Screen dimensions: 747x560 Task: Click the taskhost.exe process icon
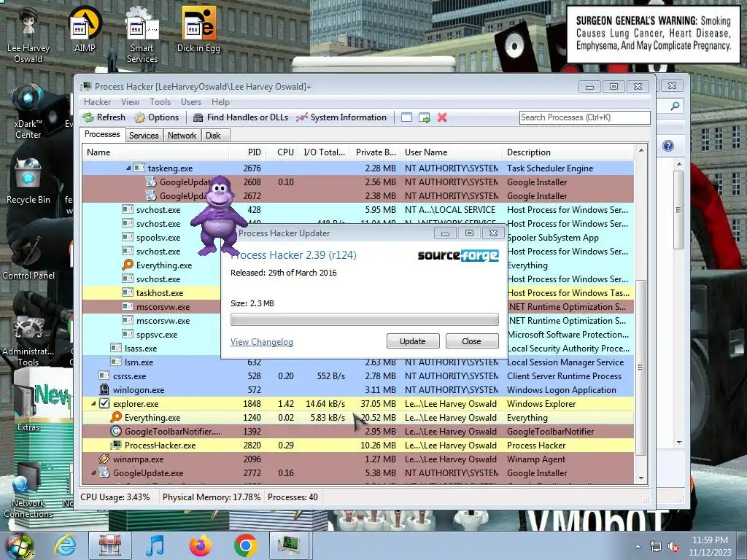(127, 293)
